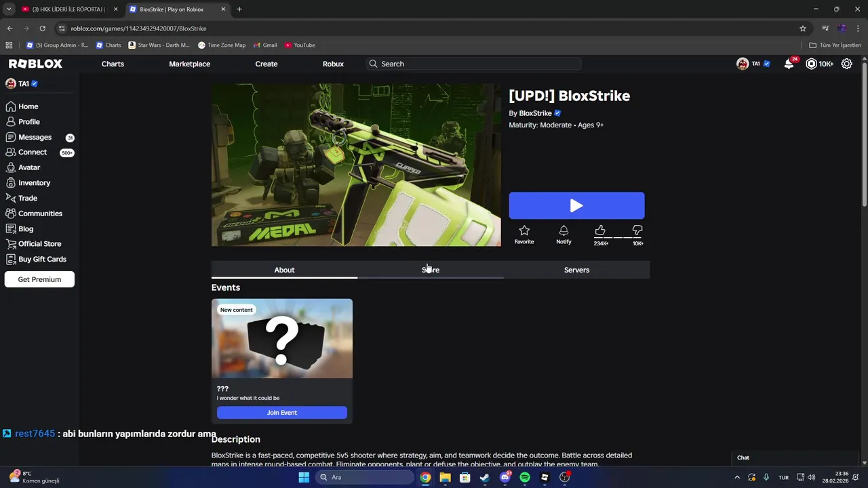868x488 pixels.
Task: Open the tab search dropdown in Chrome
Action: click(9, 9)
